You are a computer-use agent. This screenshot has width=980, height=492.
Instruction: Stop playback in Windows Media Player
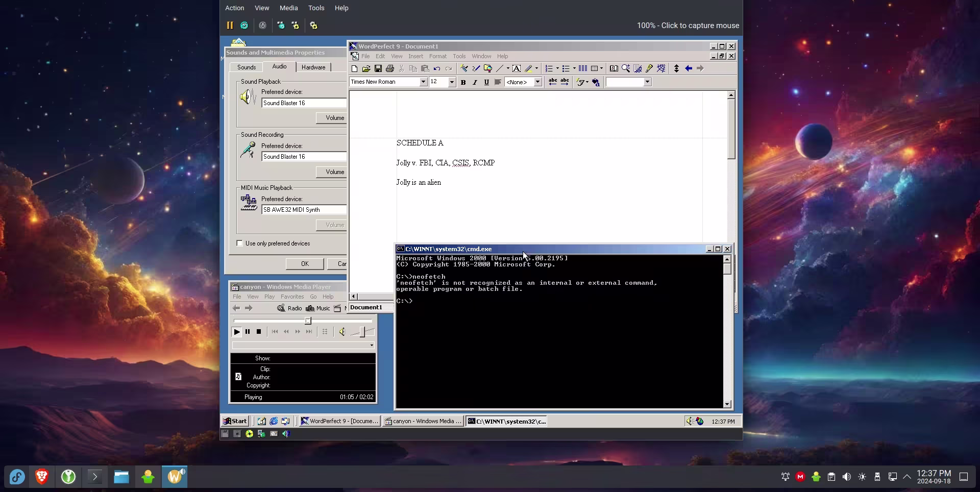tap(259, 332)
